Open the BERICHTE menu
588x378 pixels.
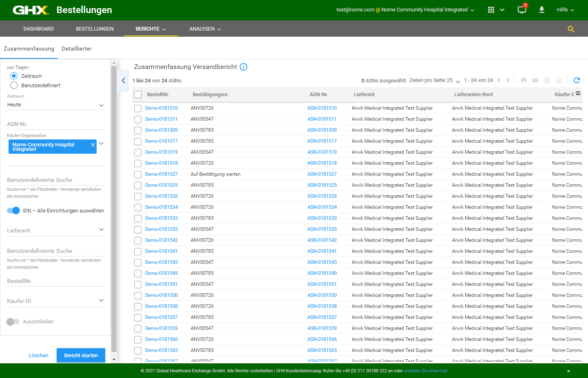click(x=151, y=29)
